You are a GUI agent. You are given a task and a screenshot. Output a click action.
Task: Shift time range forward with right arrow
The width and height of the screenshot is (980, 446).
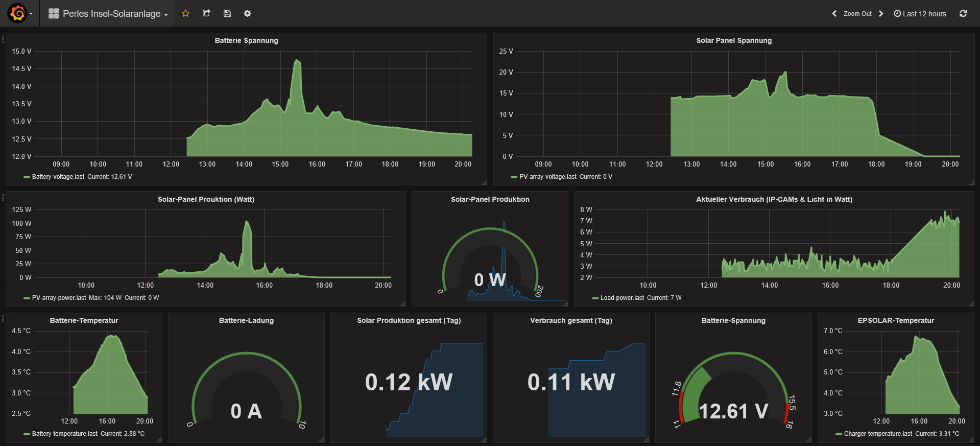point(881,14)
